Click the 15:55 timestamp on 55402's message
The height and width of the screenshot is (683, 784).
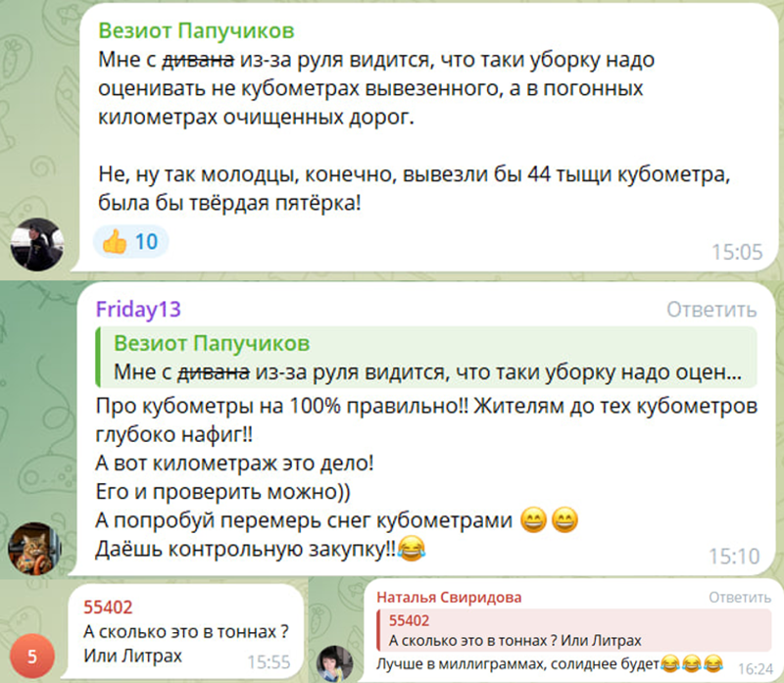pos(269,662)
